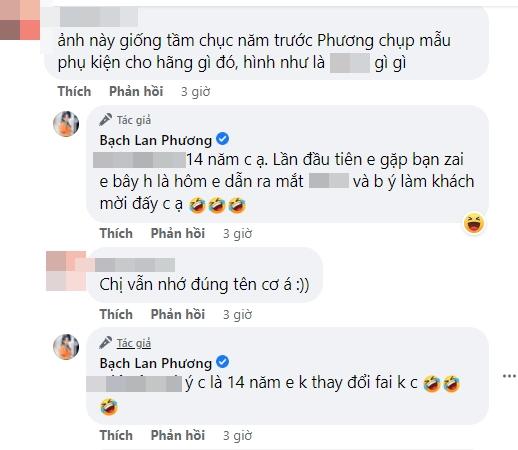
Task: Like the top comment with Thích
Action: [74, 91]
